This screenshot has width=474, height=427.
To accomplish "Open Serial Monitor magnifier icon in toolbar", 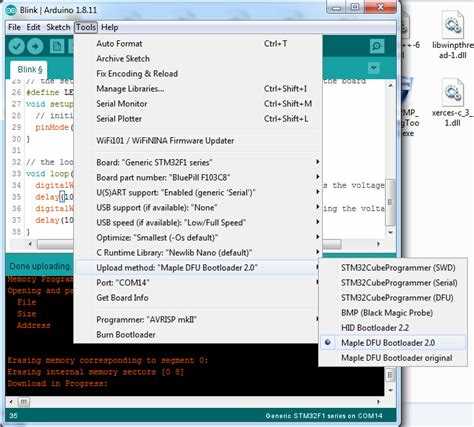I will point(377,46).
